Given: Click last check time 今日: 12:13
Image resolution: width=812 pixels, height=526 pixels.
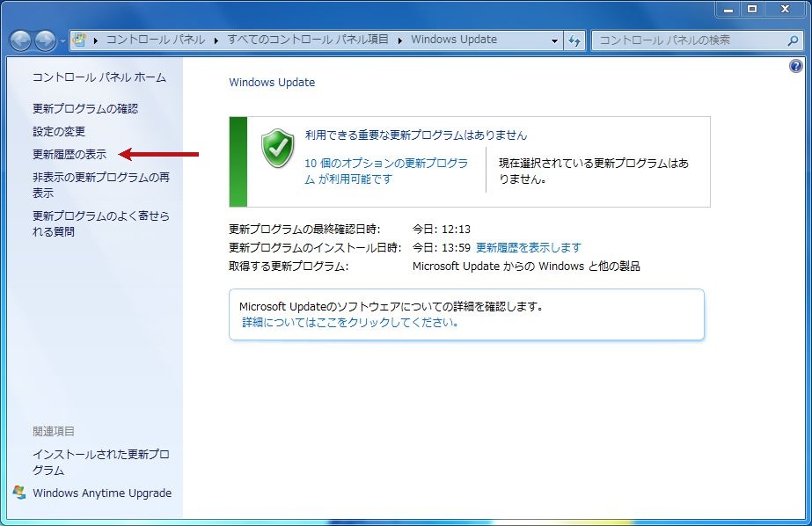Looking at the screenshot, I should pyautogui.click(x=442, y=229).
